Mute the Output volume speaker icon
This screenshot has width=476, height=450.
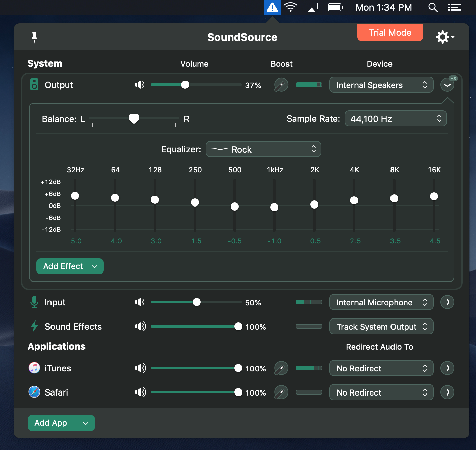coord(140,85)
